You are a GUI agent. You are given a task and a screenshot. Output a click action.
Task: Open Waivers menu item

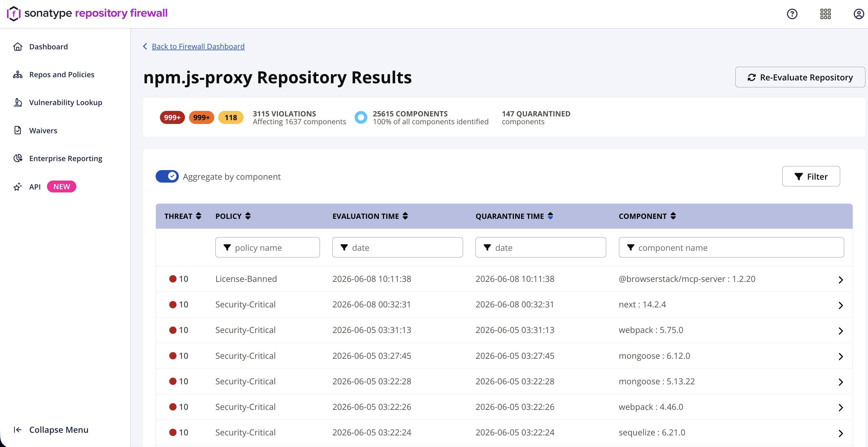43,130
